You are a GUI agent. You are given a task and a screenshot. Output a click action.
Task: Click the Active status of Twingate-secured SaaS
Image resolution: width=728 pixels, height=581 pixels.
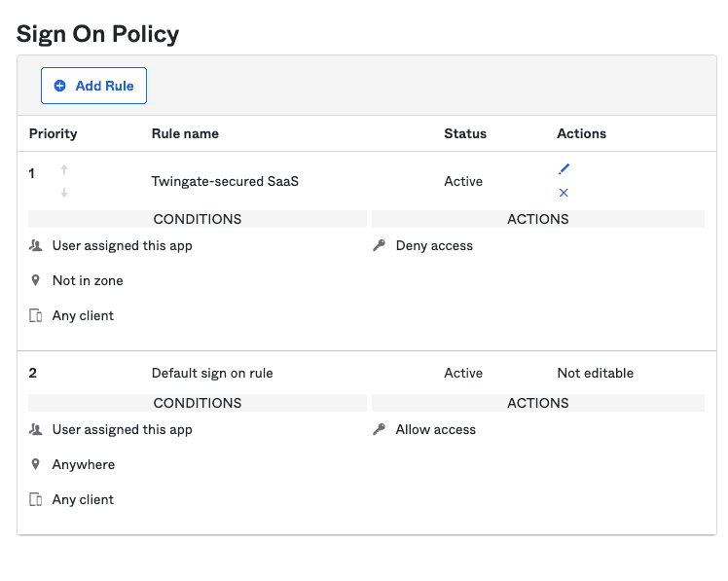coord(463,181)
